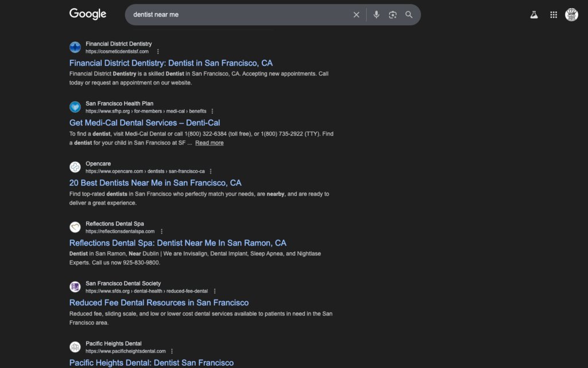
Task: Open Pacific Heights Dental: Dentist San Francisco link
Action: point(152,363)
